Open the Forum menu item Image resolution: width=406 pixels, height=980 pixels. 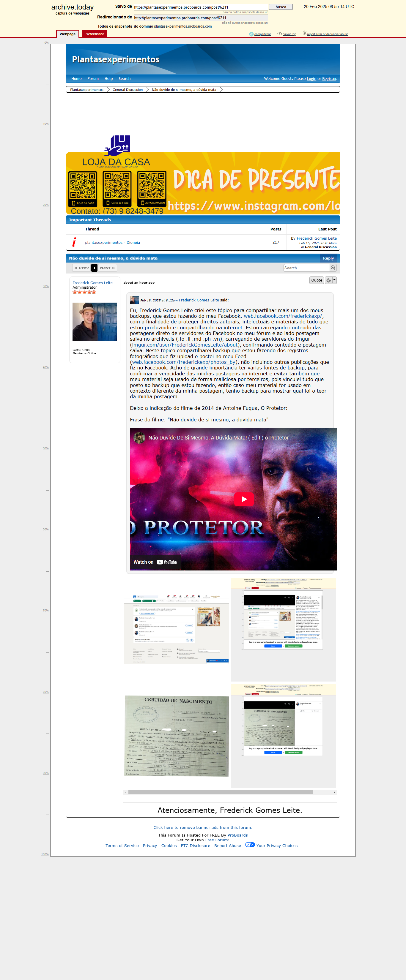93,79
